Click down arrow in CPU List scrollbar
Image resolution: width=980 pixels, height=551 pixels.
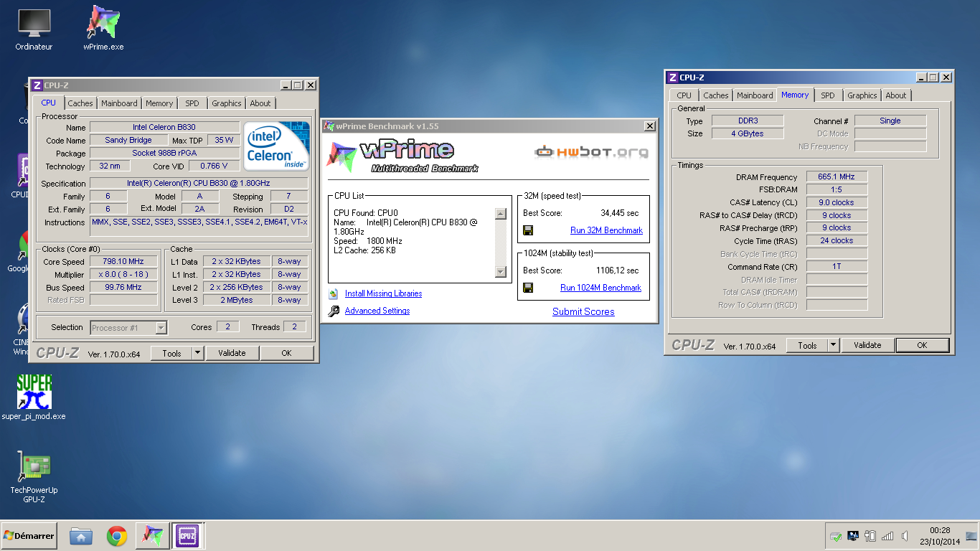point(501,272)
